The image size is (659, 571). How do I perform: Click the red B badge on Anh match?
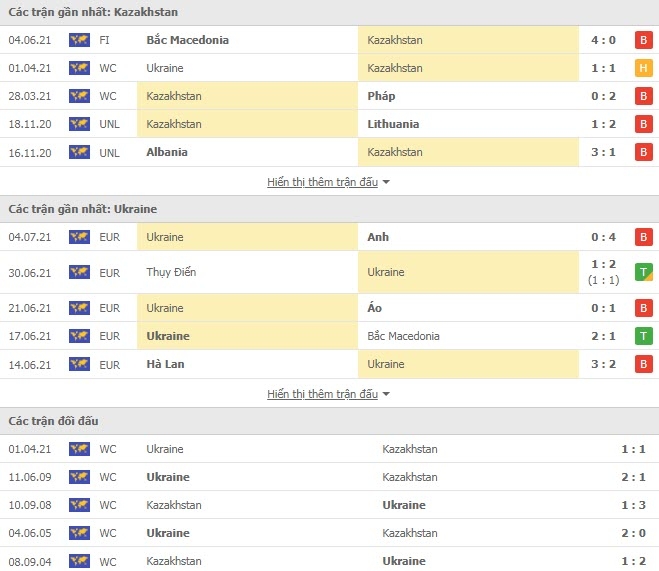pos(644,237)
